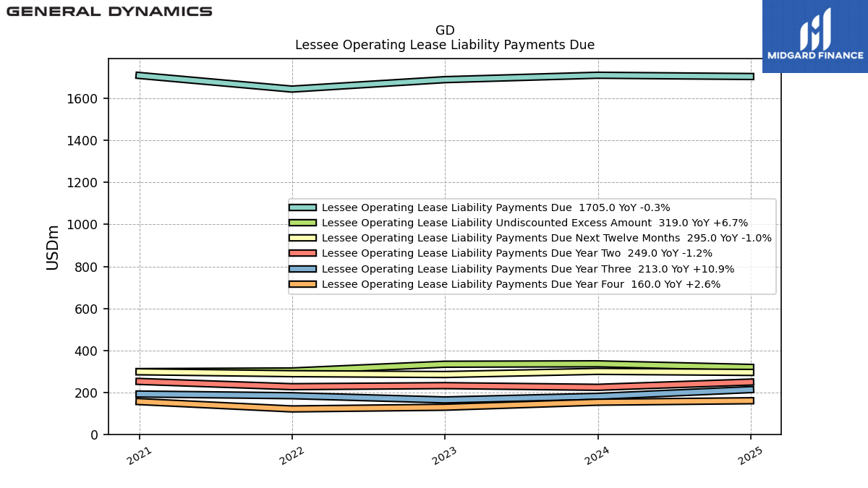
Task: Click the green Undiscounted Excess Amount legend swatch
Action: [302, 223]
